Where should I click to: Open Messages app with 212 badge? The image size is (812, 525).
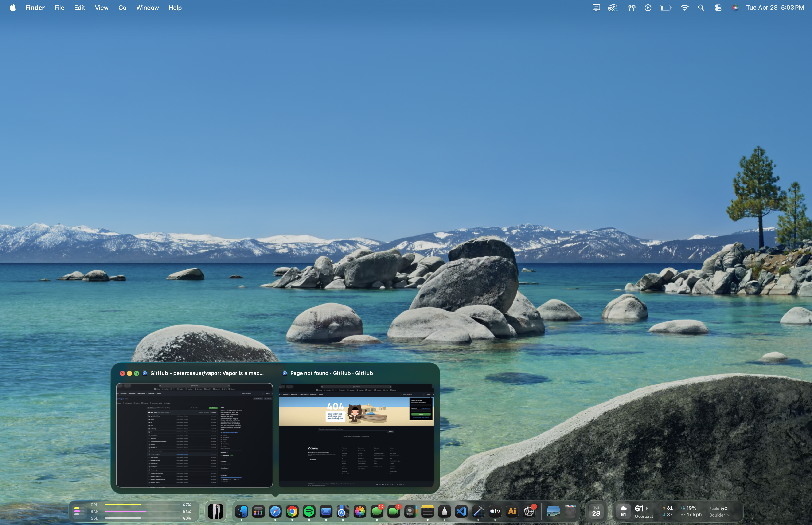[x=377, y=511]
